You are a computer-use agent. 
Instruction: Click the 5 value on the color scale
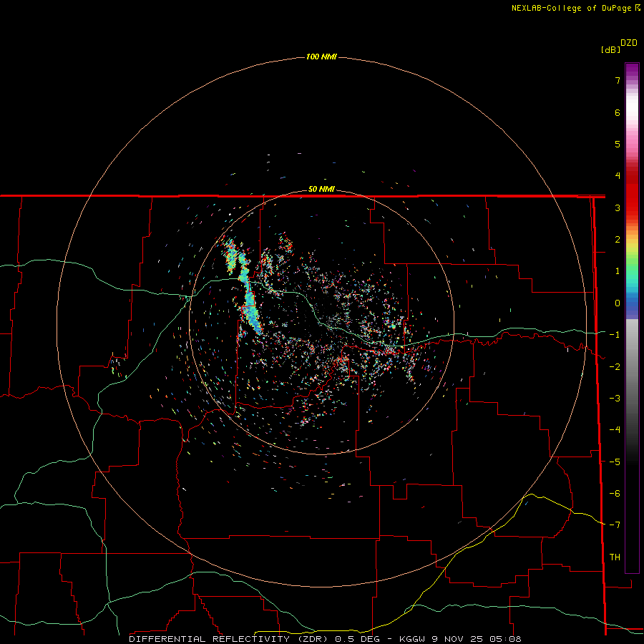(x=618, y=144)
